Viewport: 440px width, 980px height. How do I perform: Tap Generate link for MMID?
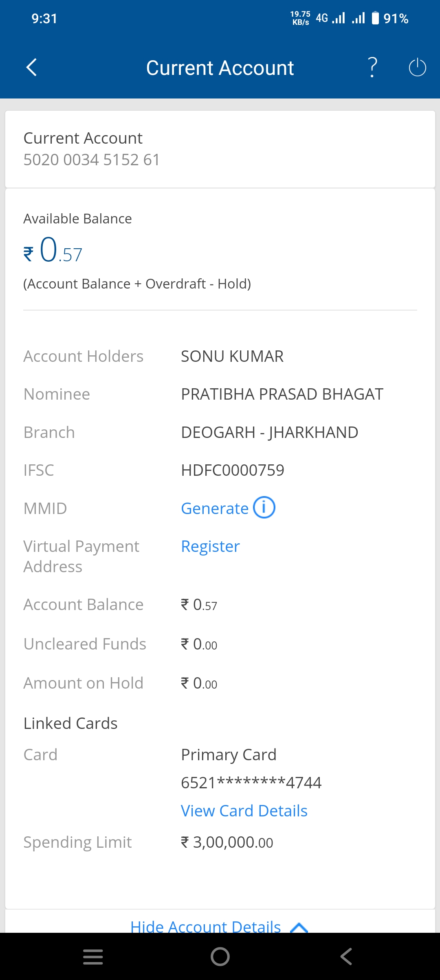coord(215,508)
